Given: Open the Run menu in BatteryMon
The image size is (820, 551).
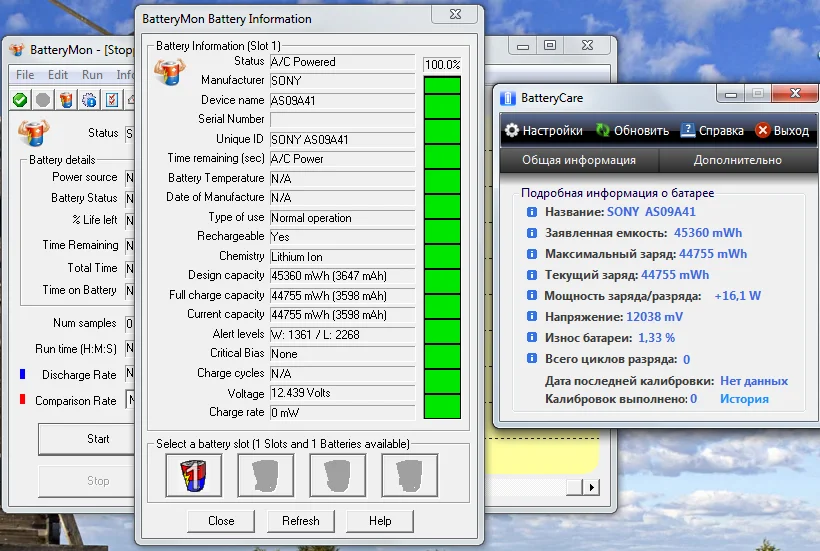Looking at the screenshot, I should tap(92, 75).
